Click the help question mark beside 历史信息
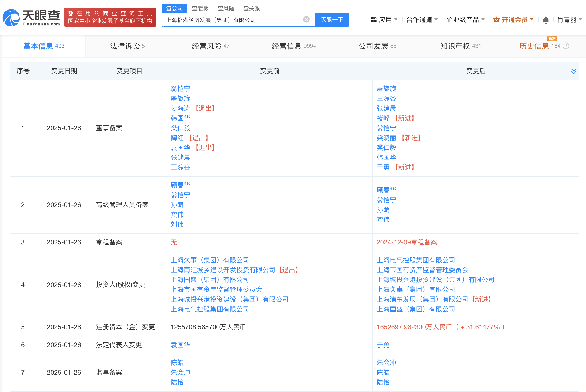 pyautogui.click(x=566, y=46)
